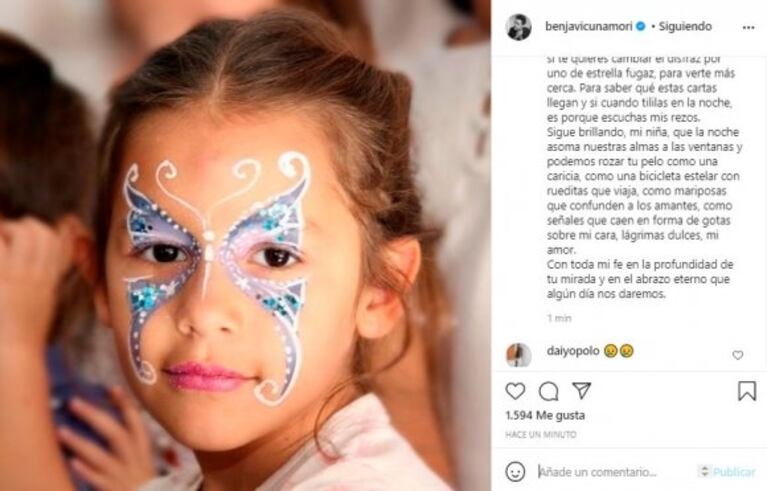The height and width of the screenshot is (491, 767).
Task: Like the daiyopolo comment with the small heart
Action: 738,355
